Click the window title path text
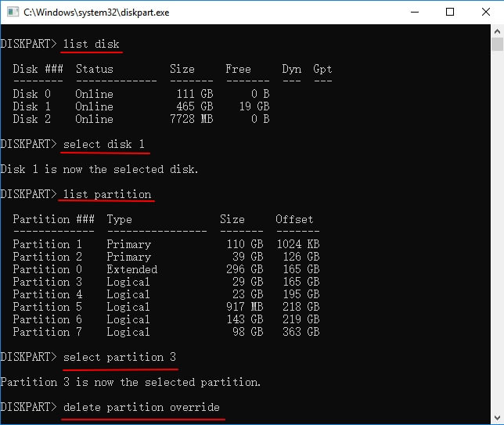This screenshot has width=504, height=425. (x=106, y=13)
